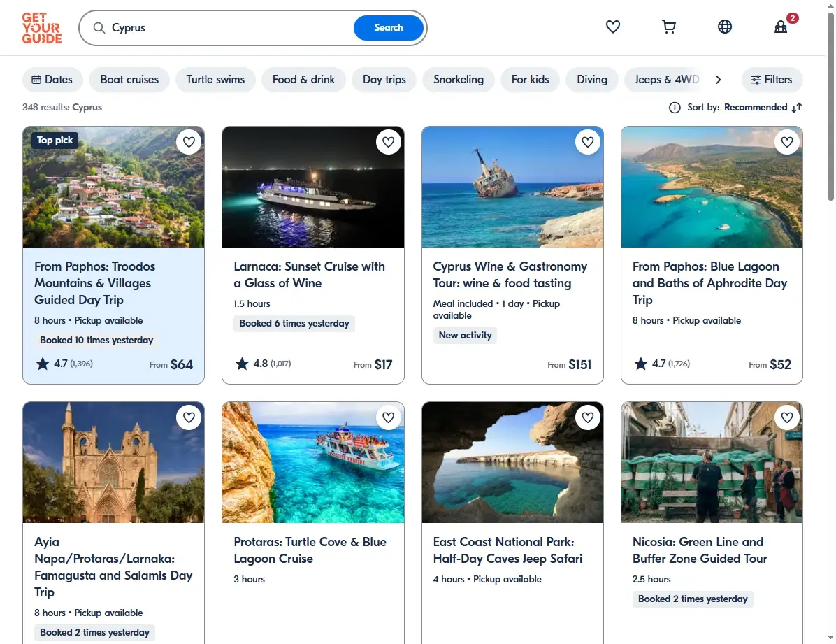
Task: Click the info icon beside Sort by
Action: [675, 108]
